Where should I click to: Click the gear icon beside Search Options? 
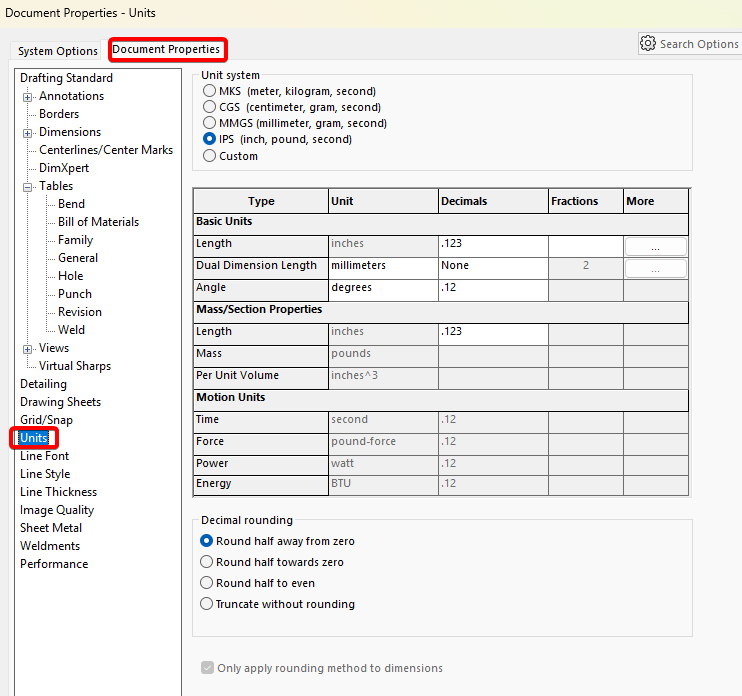(647, 44)
